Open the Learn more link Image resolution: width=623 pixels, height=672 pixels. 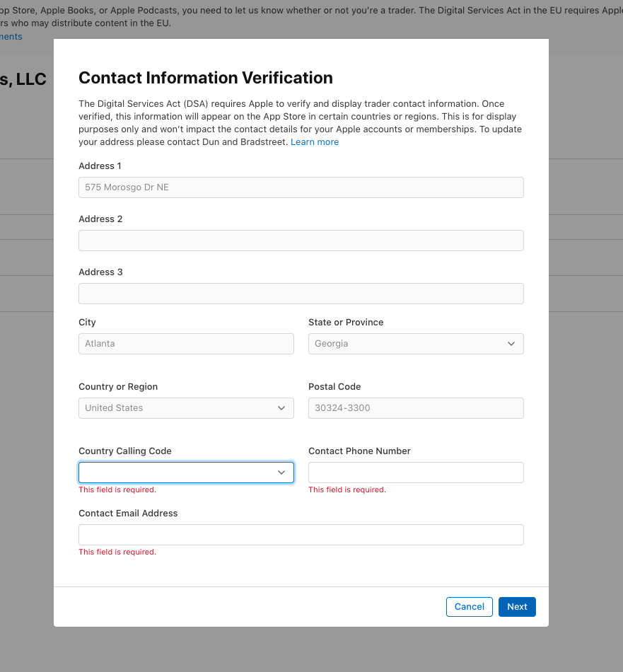(x=315, y=142)
